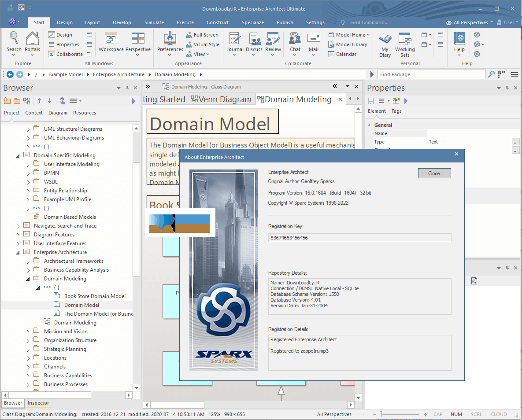Open the Portals icon in Explore group

(x=32, y=38)
